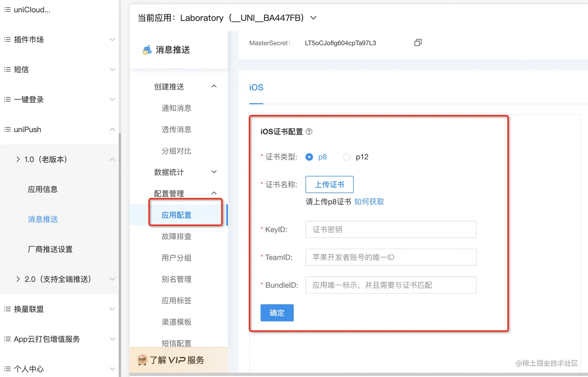Focus the KeyID input field

pos(391,229)
